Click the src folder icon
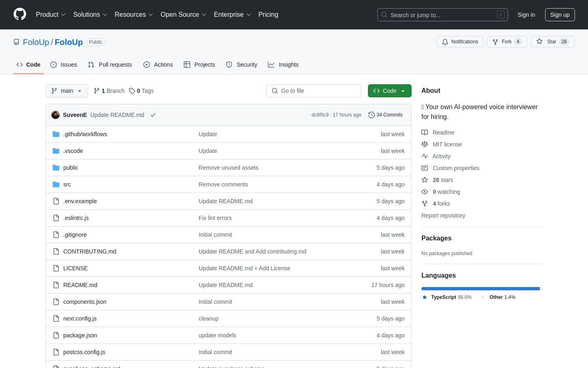The width and height of the screenshot is (588, 368). [56, 184]
